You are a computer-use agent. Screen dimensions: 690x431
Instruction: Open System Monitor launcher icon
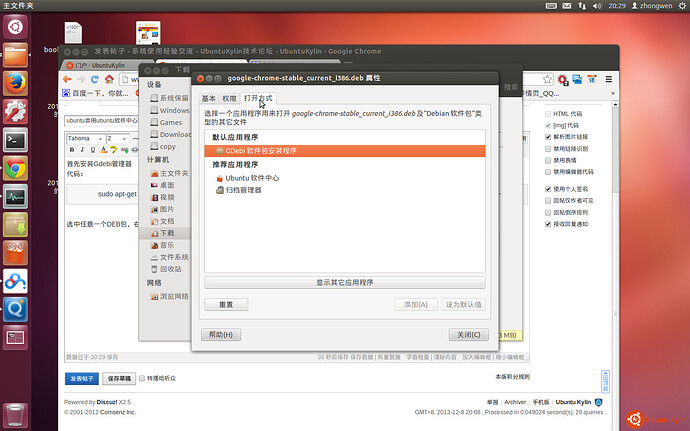tap(15, 196)
